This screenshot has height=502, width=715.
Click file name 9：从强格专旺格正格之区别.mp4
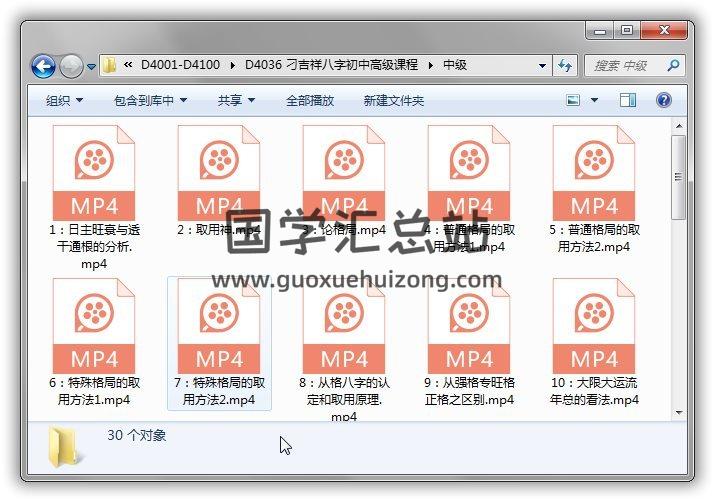coord(469,391)
